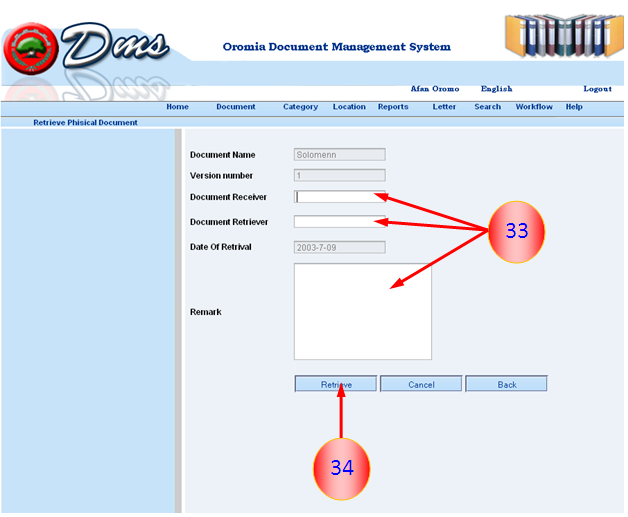The image size is (628, 517).
Task: Switch language to English
Action: point(496,89)
